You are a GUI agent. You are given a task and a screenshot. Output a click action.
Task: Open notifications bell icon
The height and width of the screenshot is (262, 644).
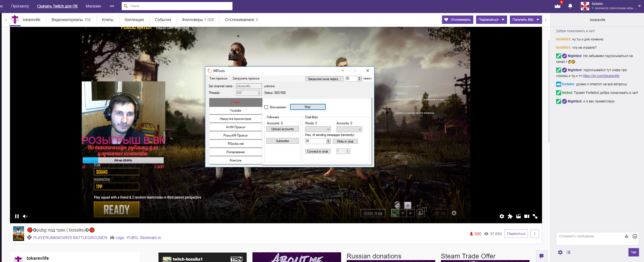coord(570,6)
